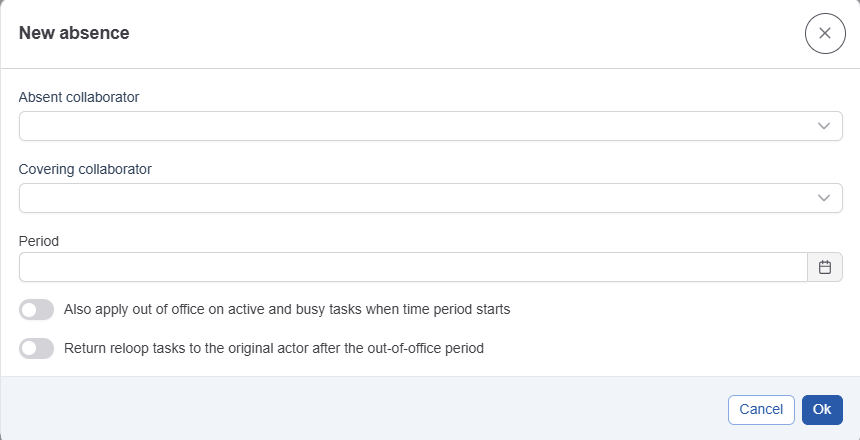Image resolution: width=860 pixels, height=440 pixels.
Task: Confirm the absence with Ok
Action: pyautogui.click(x=822, y=409)
